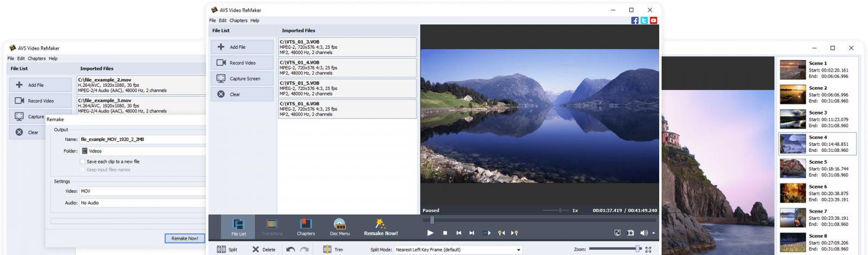The height and width of the screenshot is (255, 868).
Task: Adjust the Zoom slider handle
Action: point(638,249)
